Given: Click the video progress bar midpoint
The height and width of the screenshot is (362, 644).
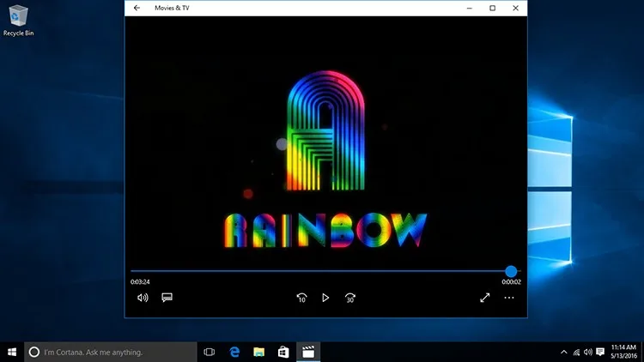Looking at the screenshot, I should tap(325, 271).
